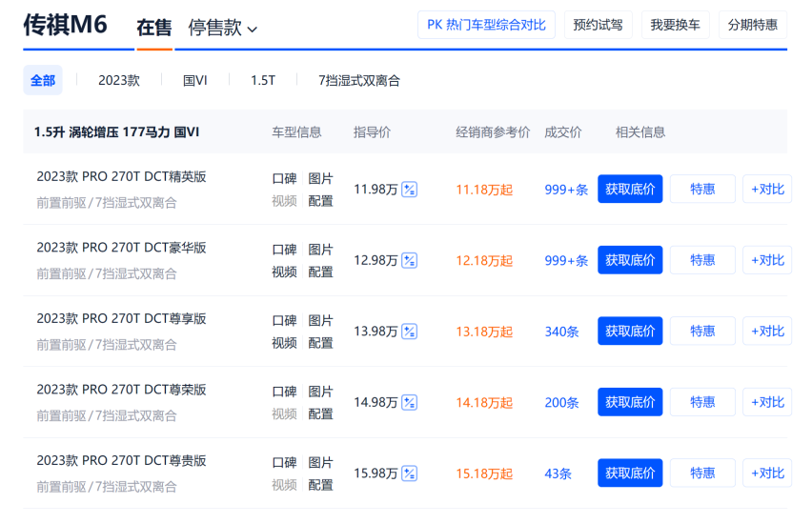Open price calculator icon beside 14.98万

click(x=409, y=402)
